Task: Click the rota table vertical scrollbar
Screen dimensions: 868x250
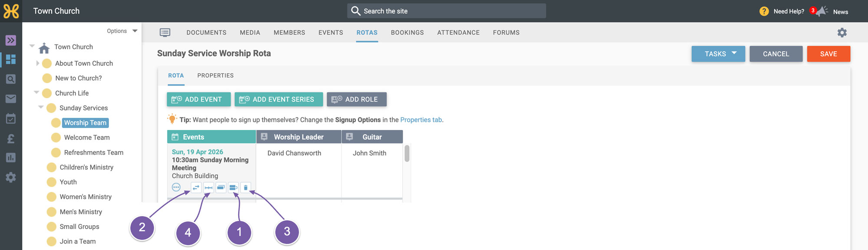Action: point(407,153)
